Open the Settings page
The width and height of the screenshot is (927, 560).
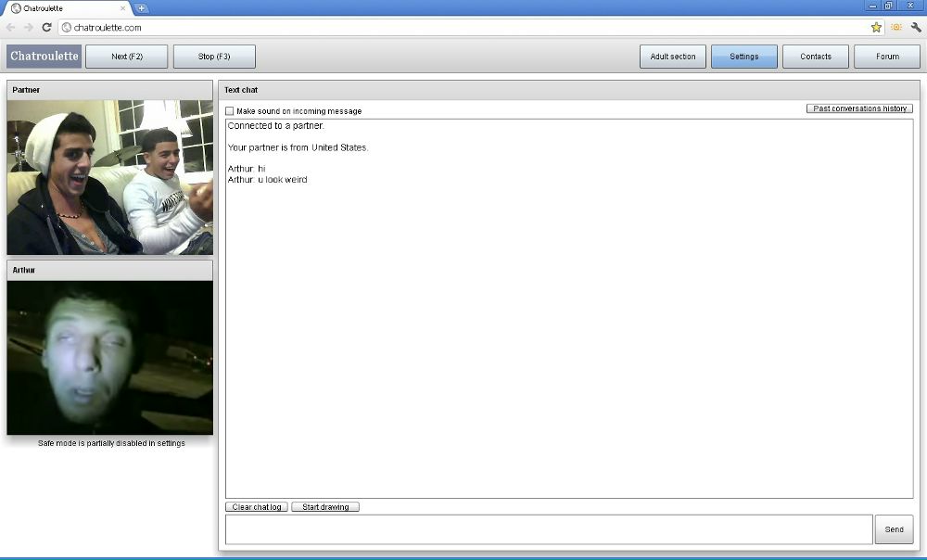(x=744, y=57)
